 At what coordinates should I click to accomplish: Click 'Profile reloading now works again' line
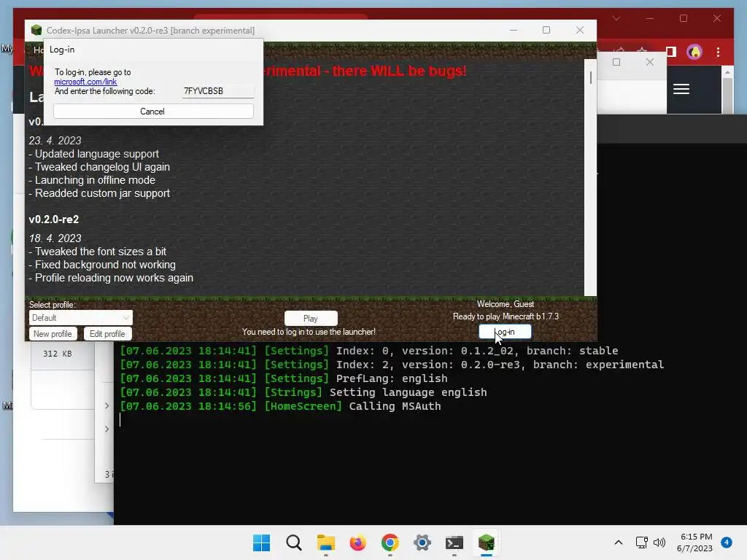(111, 278)
